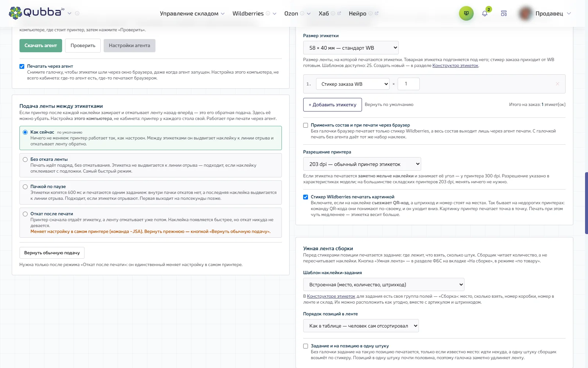Enable Задание и на позицию в одну штуку
588x368 pixels.
305,346
